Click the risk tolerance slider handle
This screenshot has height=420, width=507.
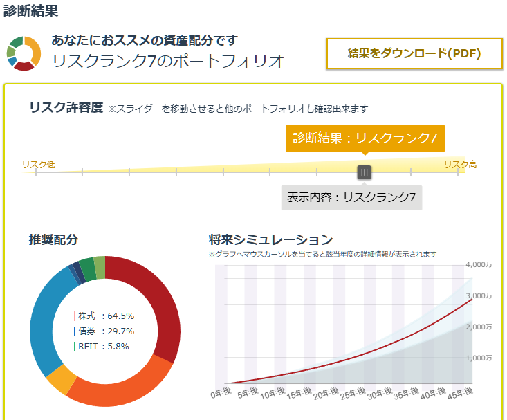point(365,172)
